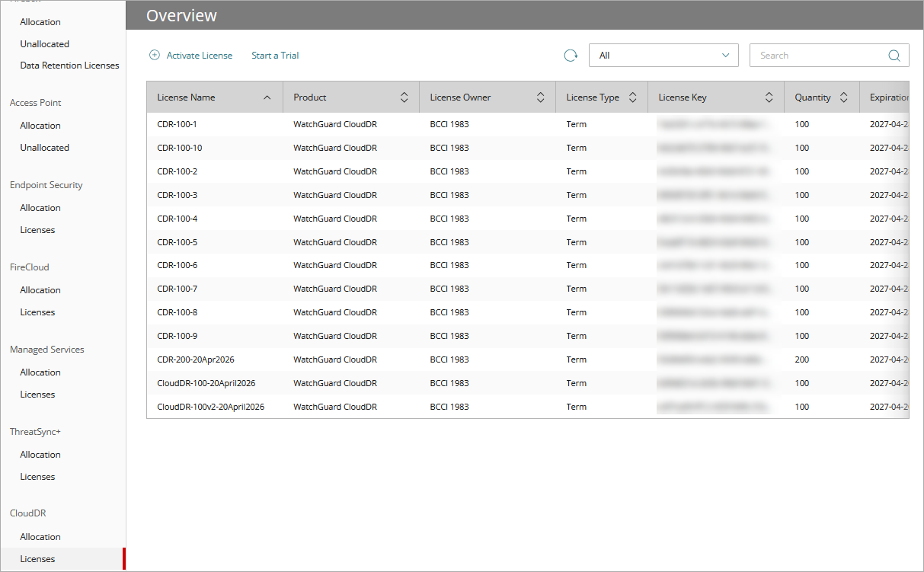The height and width of the screenshot is (572, 924).
Task: Click the CloudDR section heading
Action: pos(28,513)
